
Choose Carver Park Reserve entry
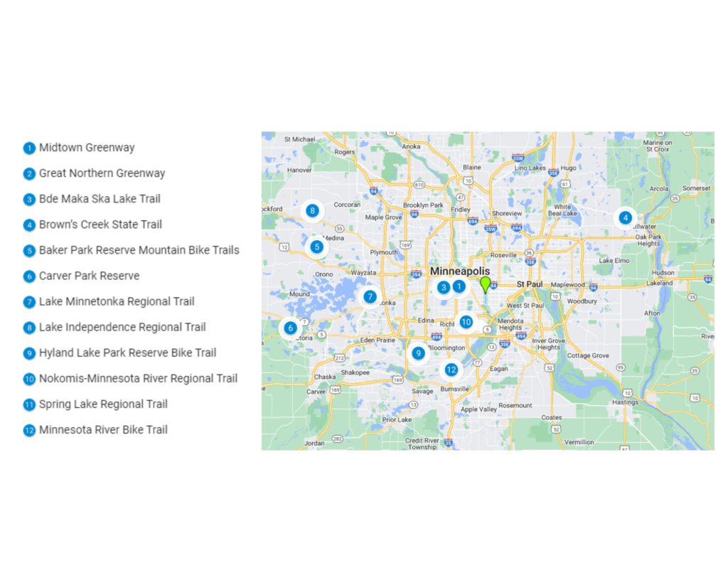coord(89,276)
